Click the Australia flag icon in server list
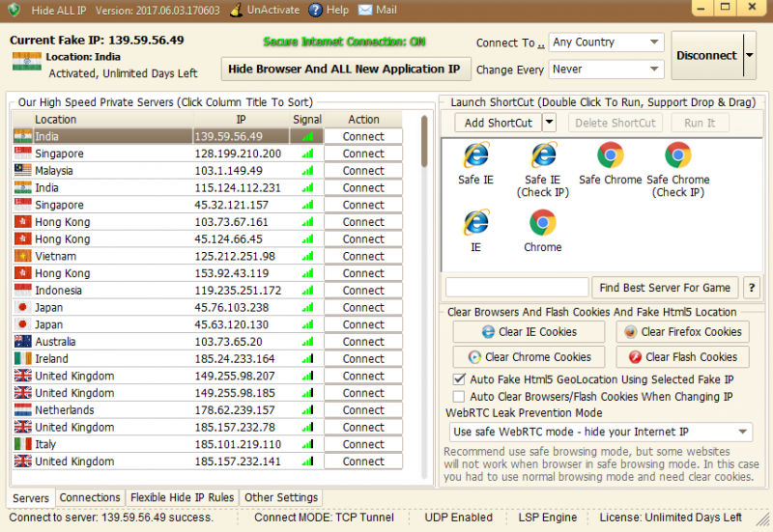 point(22,342)
